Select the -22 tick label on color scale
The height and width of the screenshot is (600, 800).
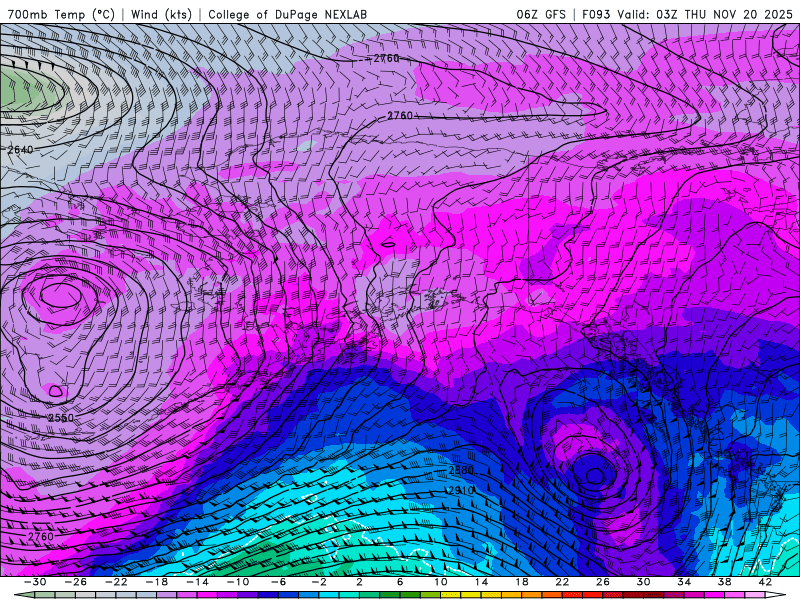click(116, 582)
